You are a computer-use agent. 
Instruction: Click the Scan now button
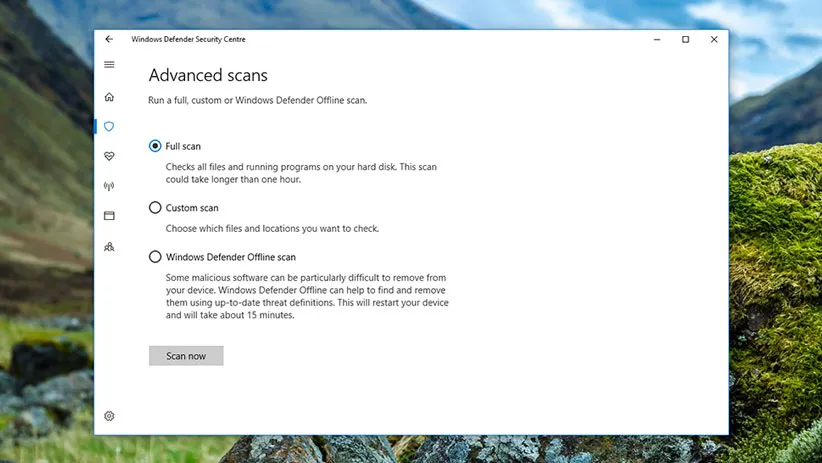[186, 356]
